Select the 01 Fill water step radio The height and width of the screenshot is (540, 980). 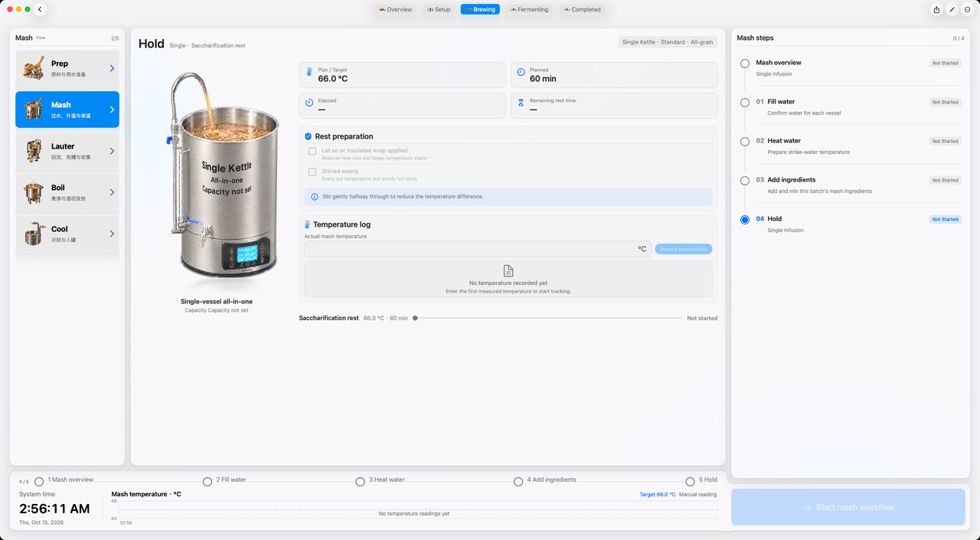(x=745, y=103)
